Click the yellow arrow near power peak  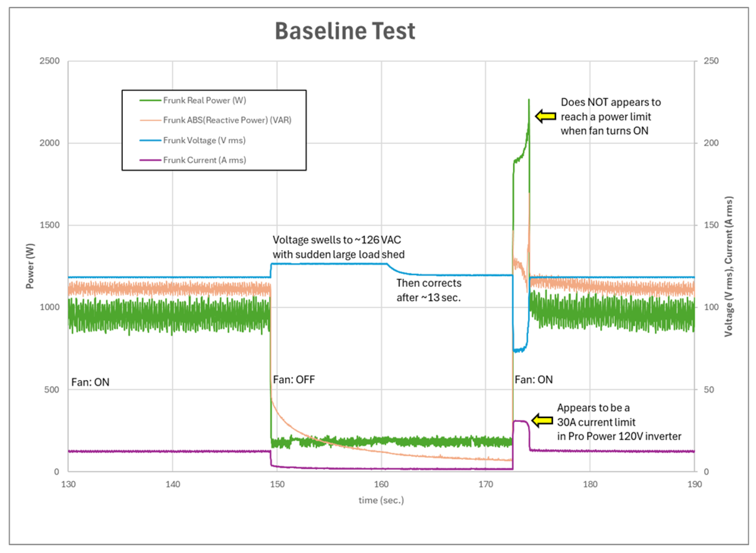tap(546, 117)
